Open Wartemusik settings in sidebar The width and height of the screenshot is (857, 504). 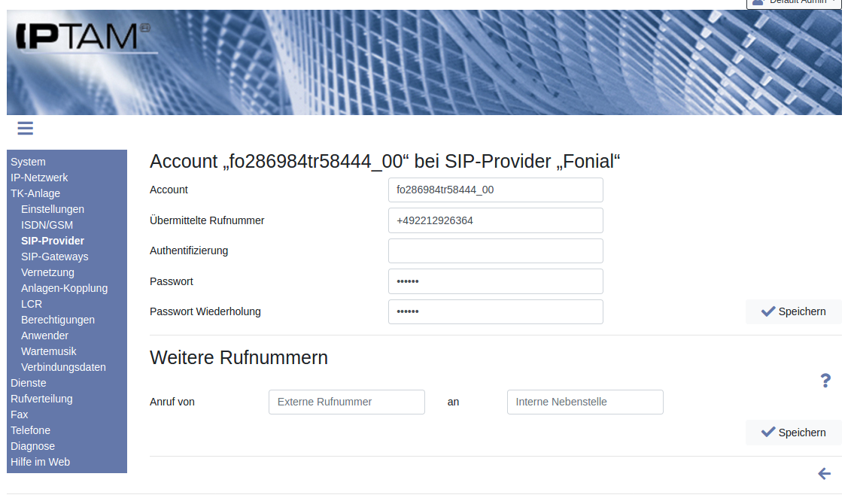(48, 351)
